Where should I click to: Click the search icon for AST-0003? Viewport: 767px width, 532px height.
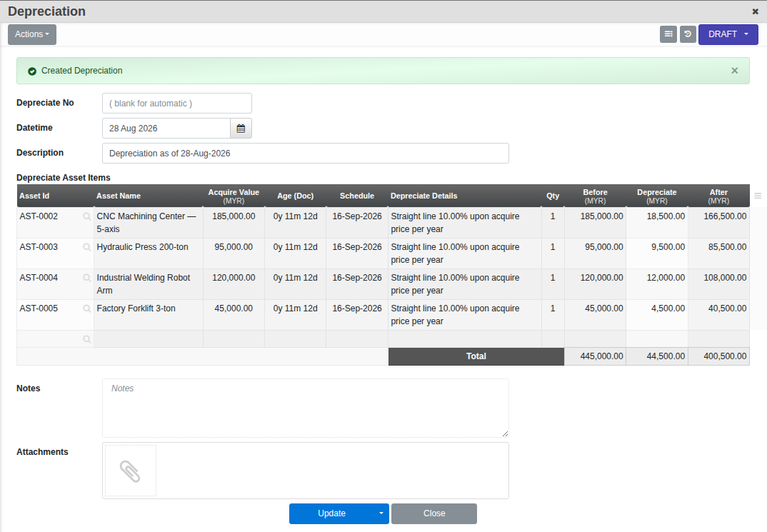click(x=86, y=247)
